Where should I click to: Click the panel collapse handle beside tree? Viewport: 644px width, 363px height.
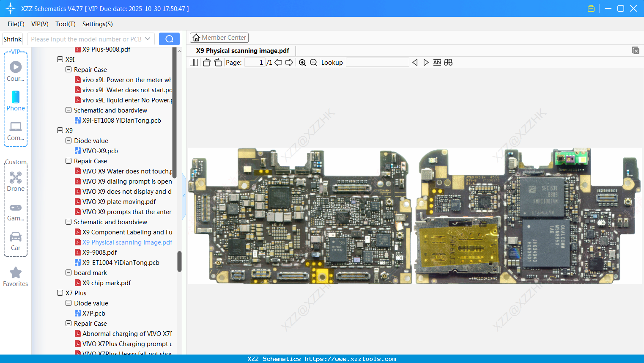[184, 196]
